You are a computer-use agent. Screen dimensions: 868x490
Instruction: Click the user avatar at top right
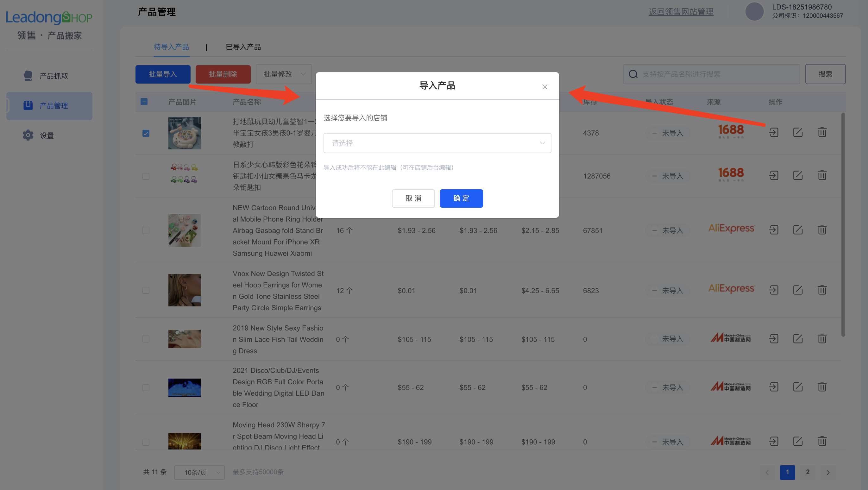coord(754,11)
